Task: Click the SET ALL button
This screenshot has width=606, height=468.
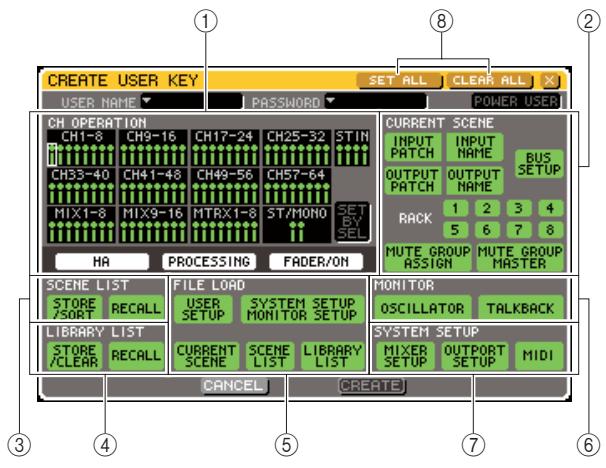Action: click(398, 81)
